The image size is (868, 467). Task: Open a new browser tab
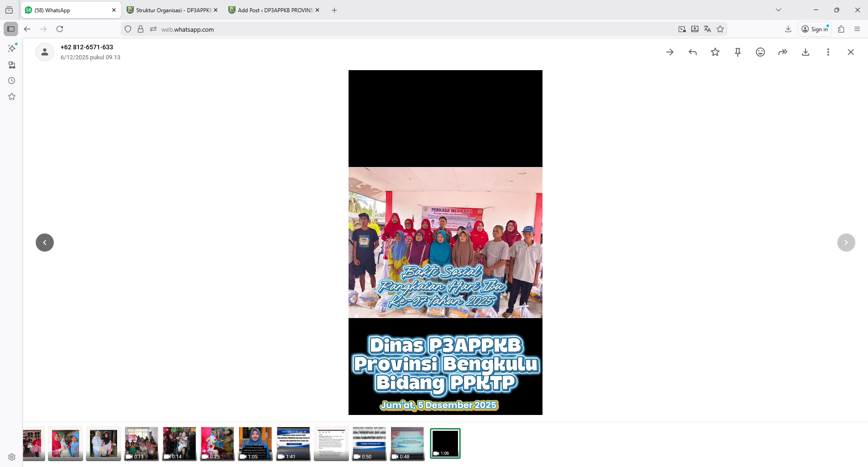334,10
